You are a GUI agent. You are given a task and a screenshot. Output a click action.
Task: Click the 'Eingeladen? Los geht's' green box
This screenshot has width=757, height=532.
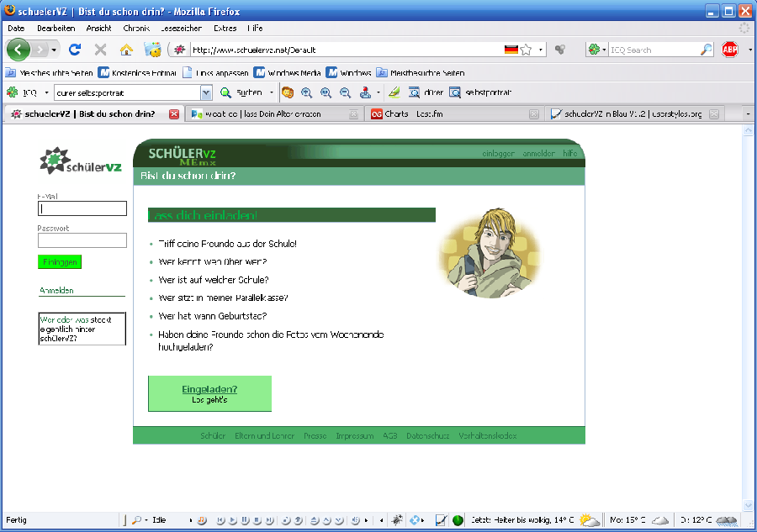pyautogui.click(x=209, y=393)
